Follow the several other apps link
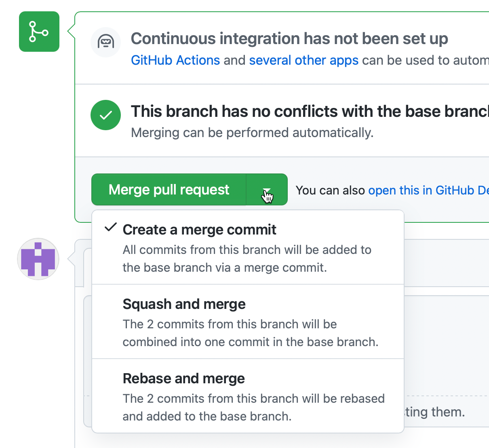 (x=304, y=60)
